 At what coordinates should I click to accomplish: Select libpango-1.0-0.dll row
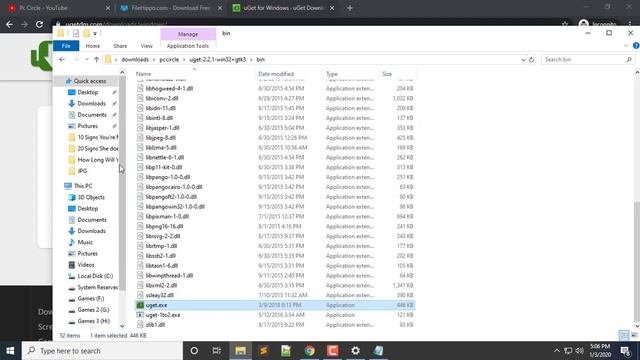click(x=275, y=177)
